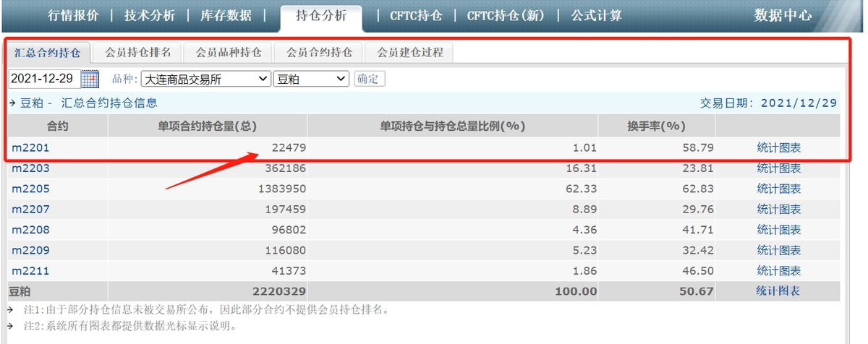Select the 会员合约持仓 tab
The width and height of the screenshot is (868, 344).
click(319, 53)
